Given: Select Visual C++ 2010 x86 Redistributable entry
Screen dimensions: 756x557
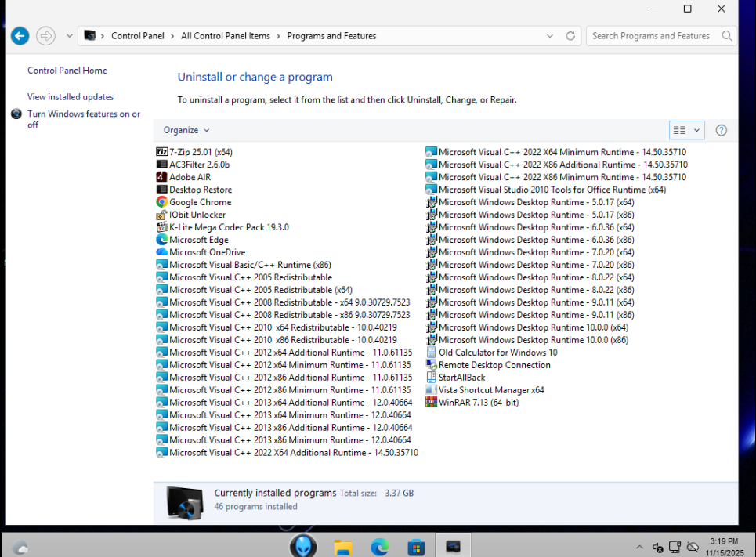Looking at the screenshot, I should (x=277, y=340).
